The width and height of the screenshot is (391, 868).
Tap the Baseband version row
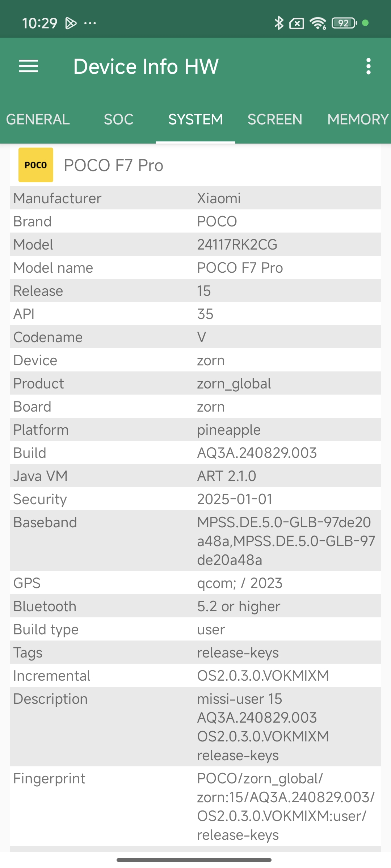195,541
